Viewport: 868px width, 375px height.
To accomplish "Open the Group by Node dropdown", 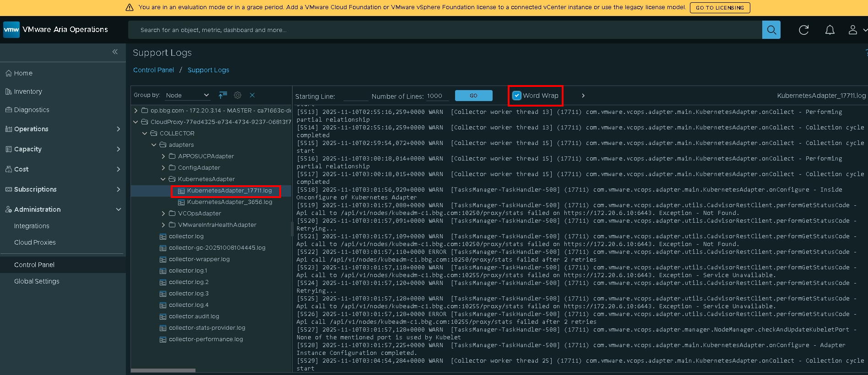I will pos(187,95).
